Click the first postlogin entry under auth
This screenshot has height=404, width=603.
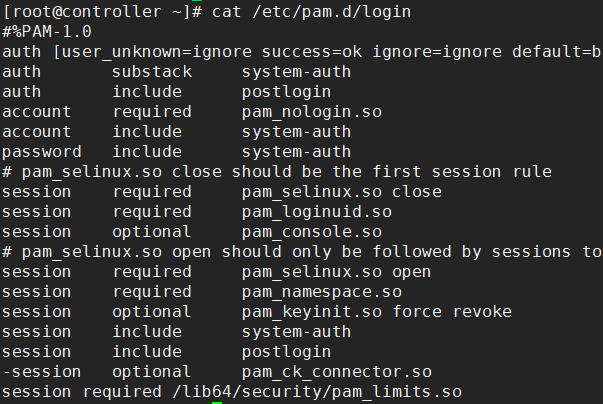tap(287, 91)
